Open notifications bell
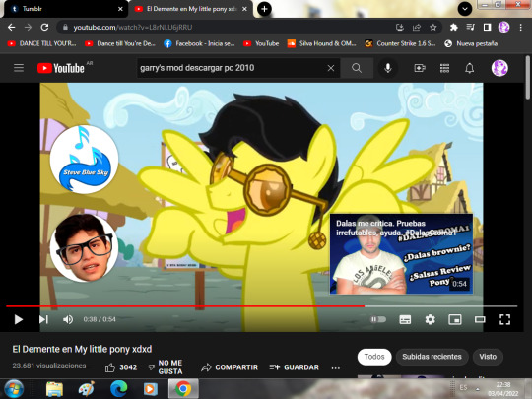This screenshot has height=399, width=532. [470, 68]
